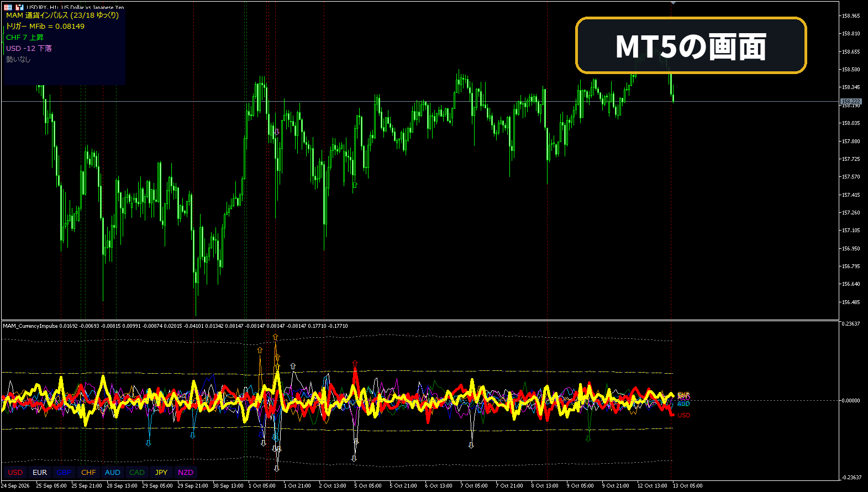Screen dimensions: 868x492
Task: Toggle the AUD currency line button
Action: pos(113,473)
